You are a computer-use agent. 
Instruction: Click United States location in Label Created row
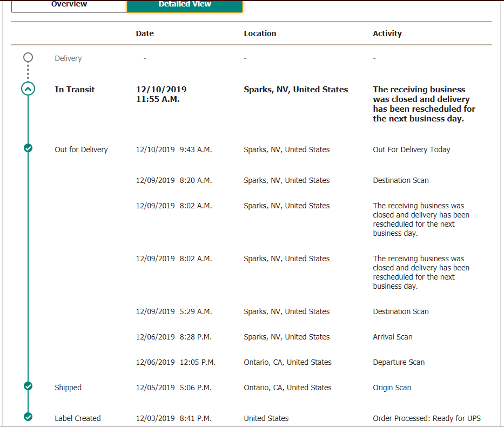[266, 418]
